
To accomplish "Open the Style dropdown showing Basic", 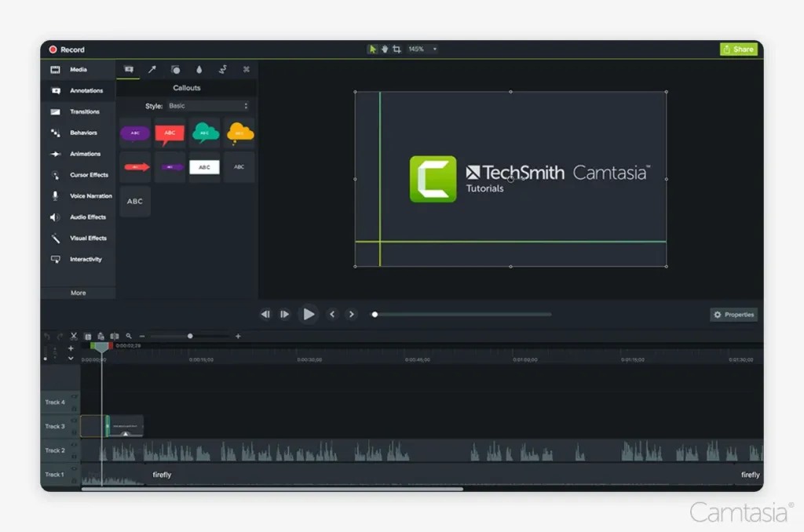I will point(208,106).
